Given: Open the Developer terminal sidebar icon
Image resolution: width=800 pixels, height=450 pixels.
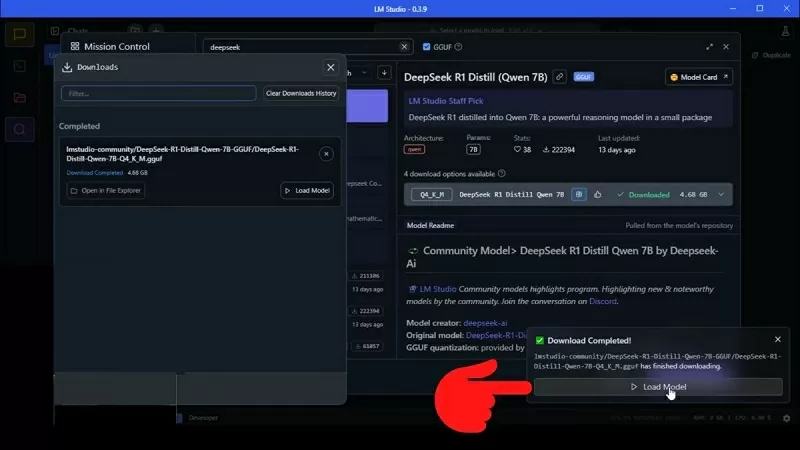Looking at the screenshot, I should click(19, 66).
